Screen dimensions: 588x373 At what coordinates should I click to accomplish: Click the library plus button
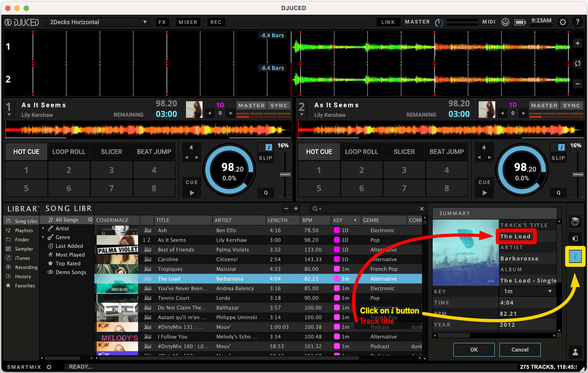pyautogui.click(x=296, y=209)
